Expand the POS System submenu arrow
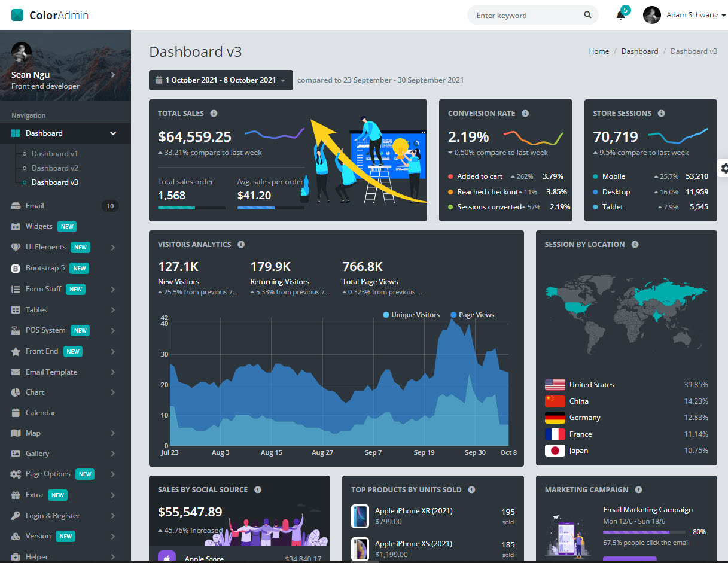 click(x=113, y=330)
